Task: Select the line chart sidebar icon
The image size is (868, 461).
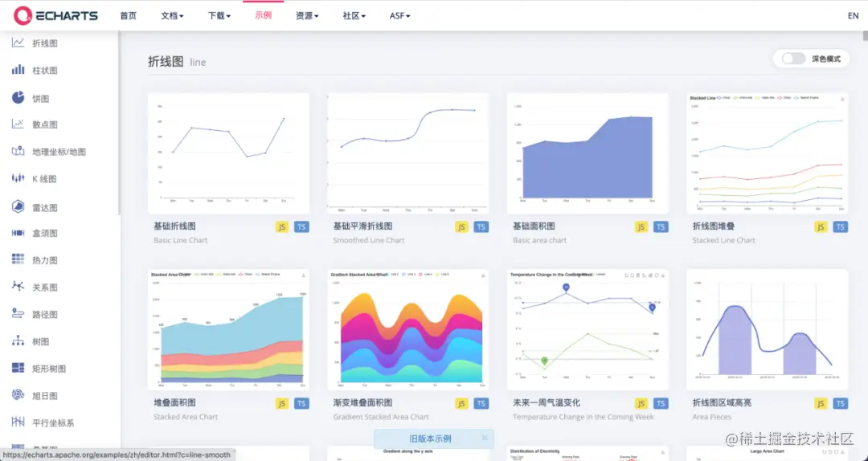Action: coord(18,43)
